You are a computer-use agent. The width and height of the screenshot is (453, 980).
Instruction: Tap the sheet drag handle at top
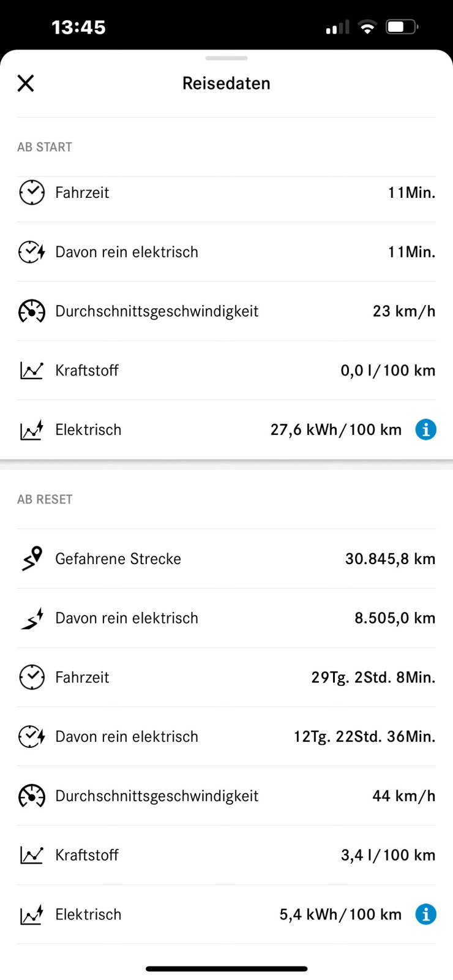(226, 58)
